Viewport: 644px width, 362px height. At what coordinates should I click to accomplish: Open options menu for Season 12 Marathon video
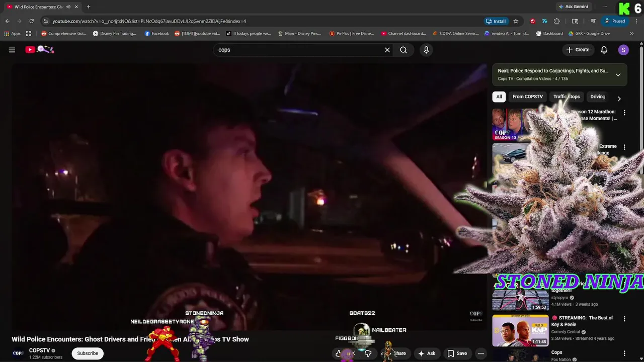624,113
